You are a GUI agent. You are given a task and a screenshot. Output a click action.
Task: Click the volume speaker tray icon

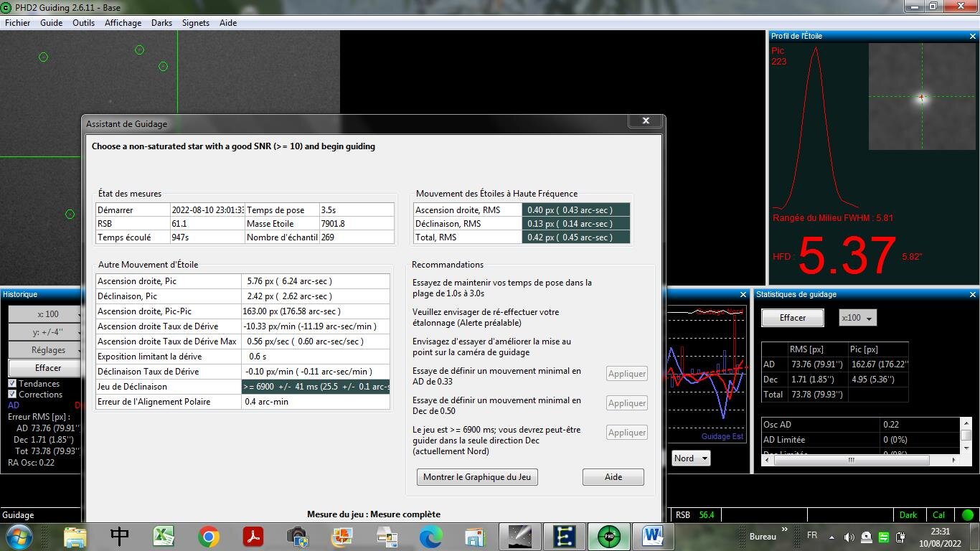click(849, 537)
